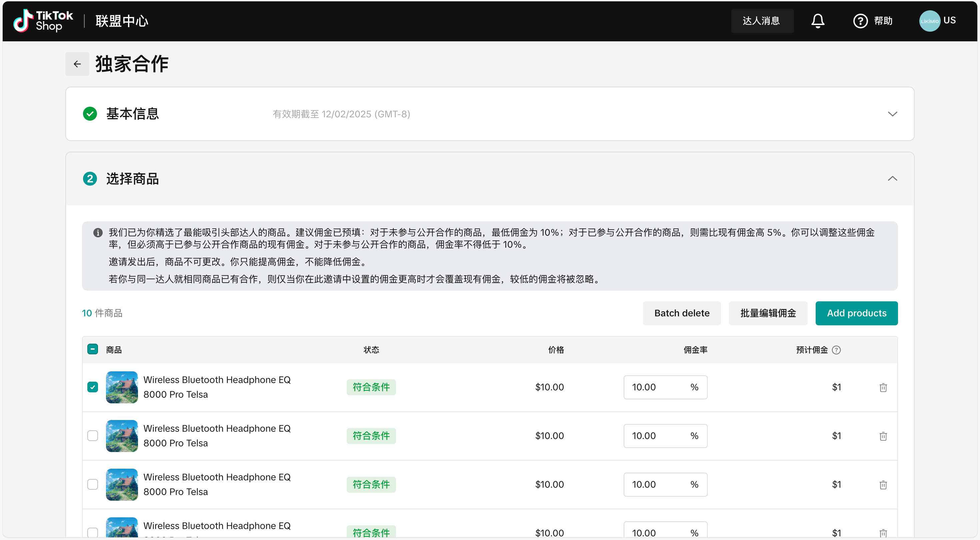Check the third product's checkbox

tap(92, 484)
